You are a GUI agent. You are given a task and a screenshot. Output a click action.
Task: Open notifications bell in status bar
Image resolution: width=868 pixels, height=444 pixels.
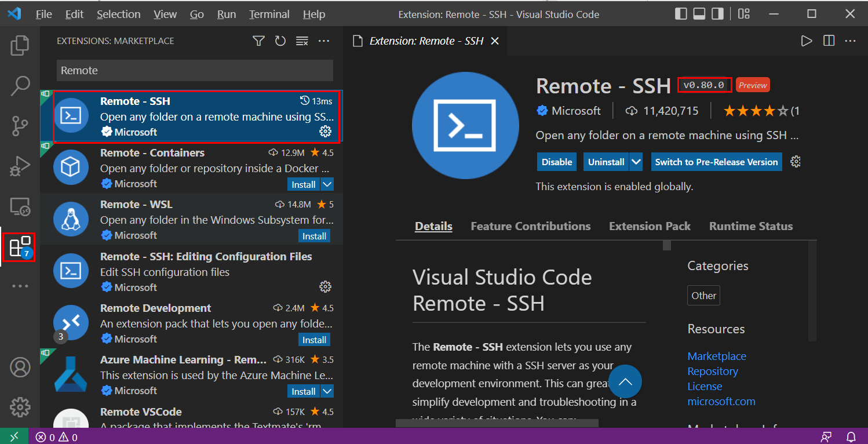tap(851, 437)
